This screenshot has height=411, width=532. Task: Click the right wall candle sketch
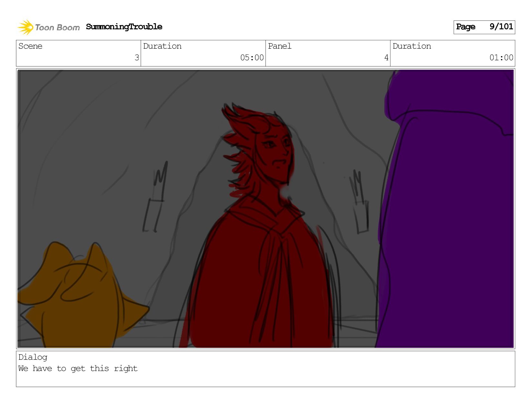tap(360, 202)
